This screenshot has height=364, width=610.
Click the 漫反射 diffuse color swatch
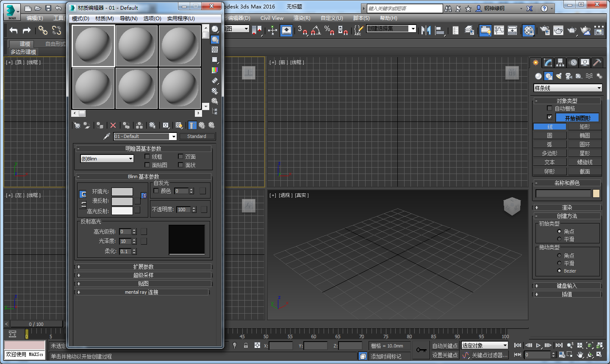(122, 201)
